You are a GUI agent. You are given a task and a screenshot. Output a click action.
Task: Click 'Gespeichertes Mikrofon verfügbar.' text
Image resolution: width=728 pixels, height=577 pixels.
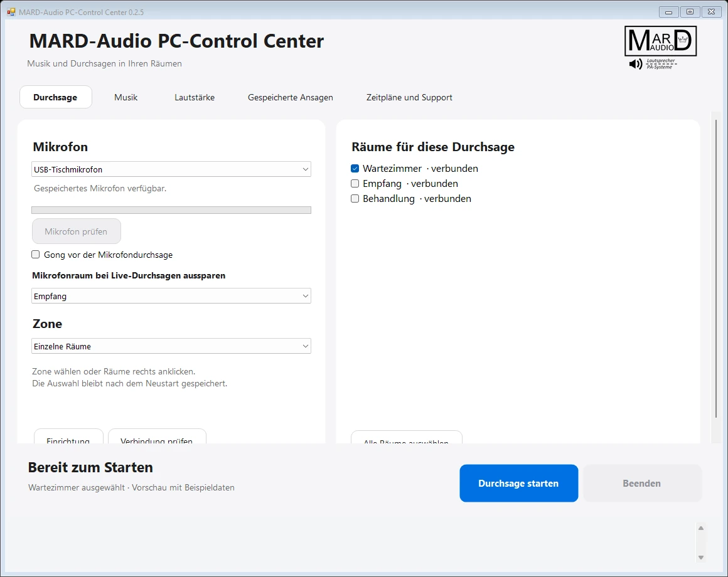click(x=100, y=188)
